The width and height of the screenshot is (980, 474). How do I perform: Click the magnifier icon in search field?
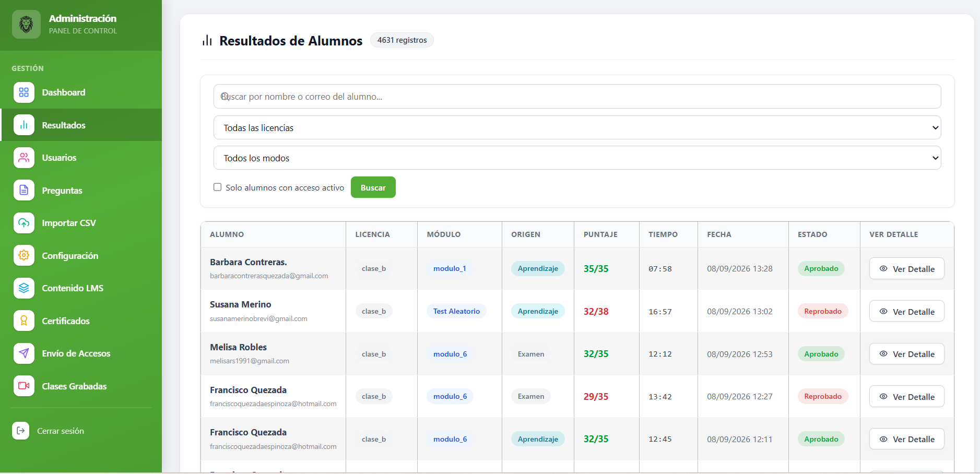[225, 97]
